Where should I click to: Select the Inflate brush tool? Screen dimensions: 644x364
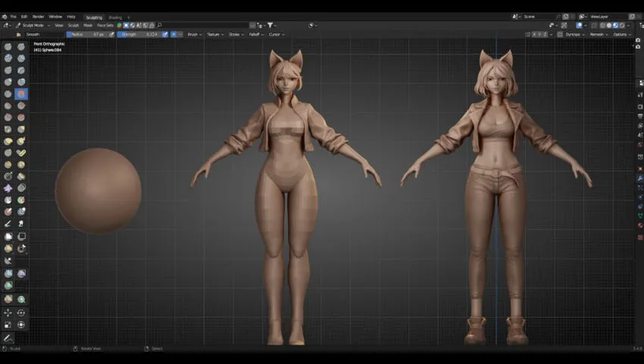coord(8,82)
